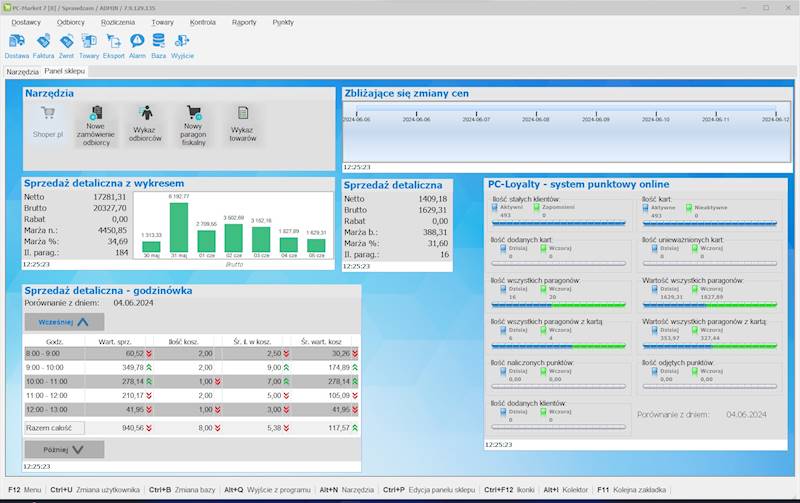The width and height of the screenshot is (800, 503).
Task: Click the Zwrot toolbar icon
Action: [67, 45]
